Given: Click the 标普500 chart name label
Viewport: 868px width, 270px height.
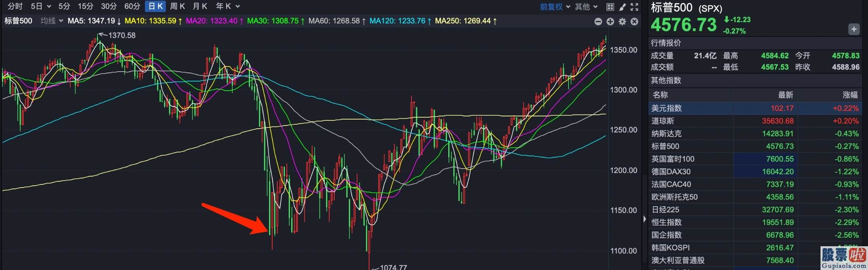Looking at the screenshot, I should (x=18, y=21).
